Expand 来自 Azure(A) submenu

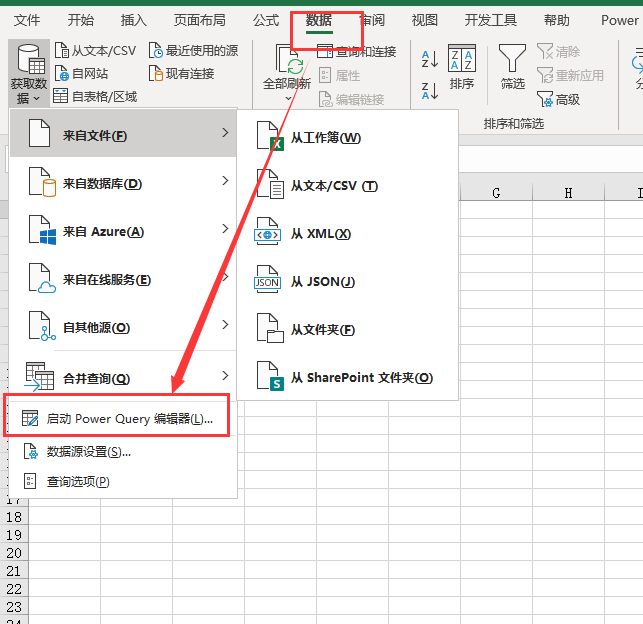123,229
